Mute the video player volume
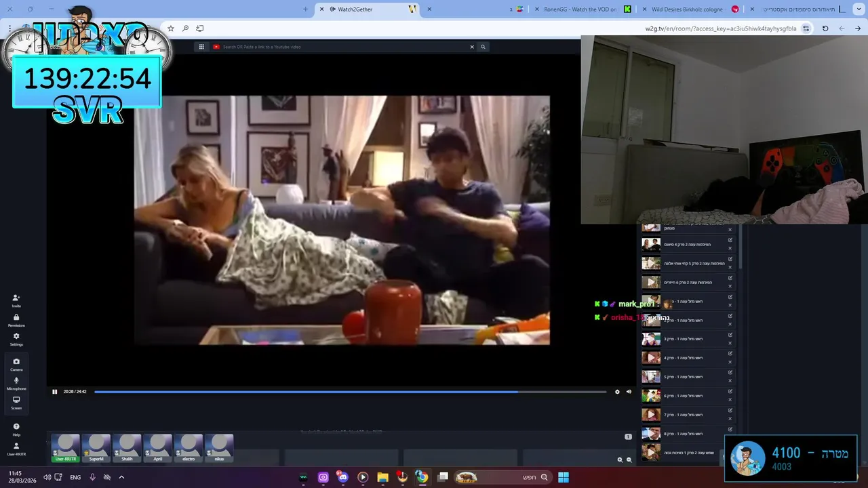Screen dimensions: 868x488 (x=629, y=391)
